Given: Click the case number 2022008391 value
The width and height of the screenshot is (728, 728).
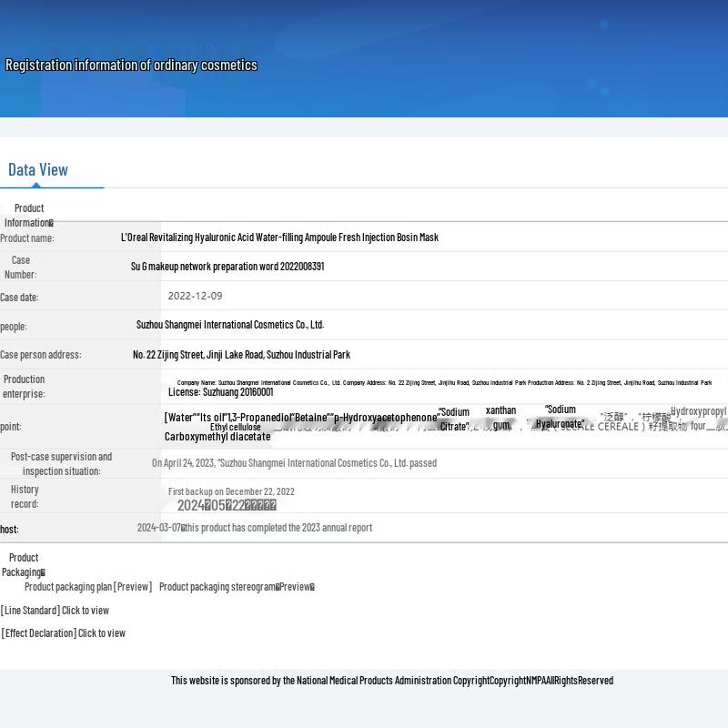Looking at the screenshot, I should [x=227, y=267].
